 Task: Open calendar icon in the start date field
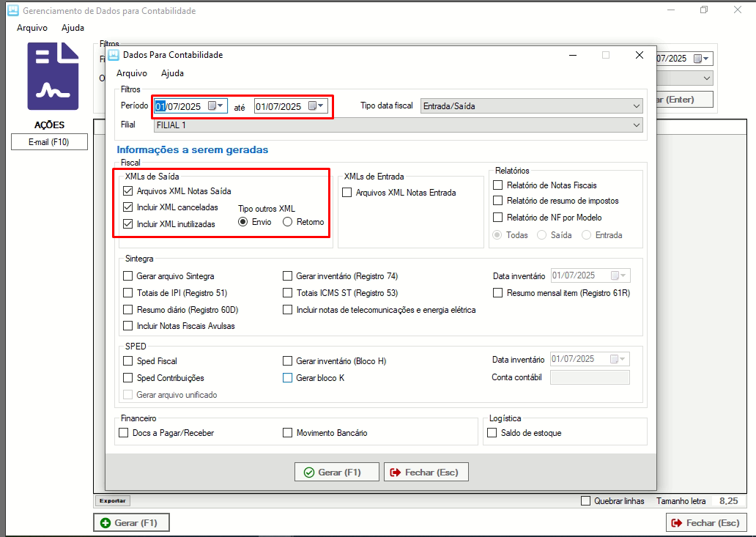pyautogui.click(x=212, y=106)
